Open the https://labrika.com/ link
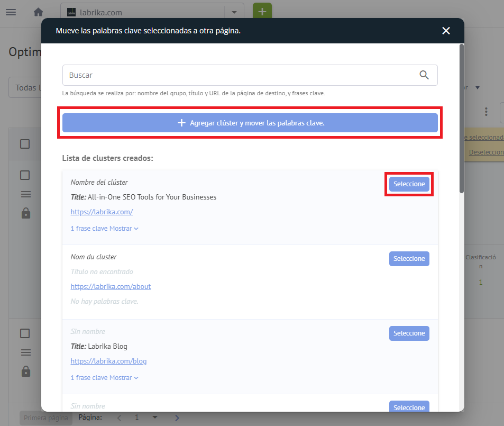This screenshot has width=504, height=426. [x=102, y=212]
